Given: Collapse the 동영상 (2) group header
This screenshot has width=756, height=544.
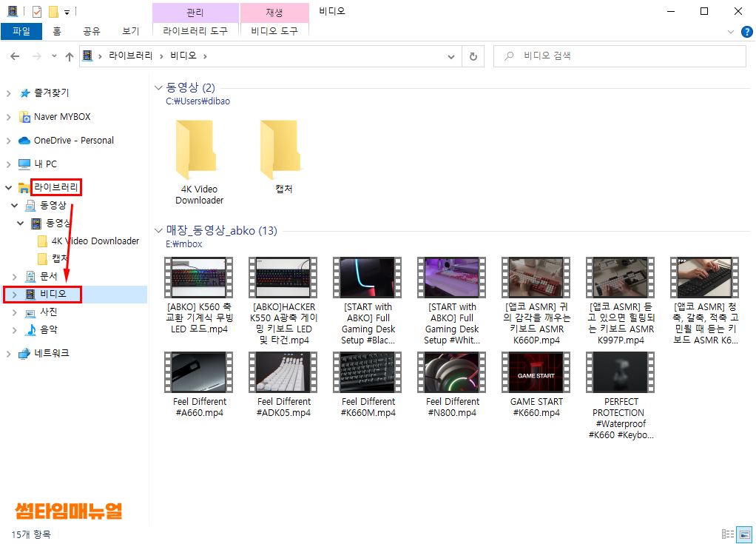Looking at the screenshot, I should pos(158,87).
